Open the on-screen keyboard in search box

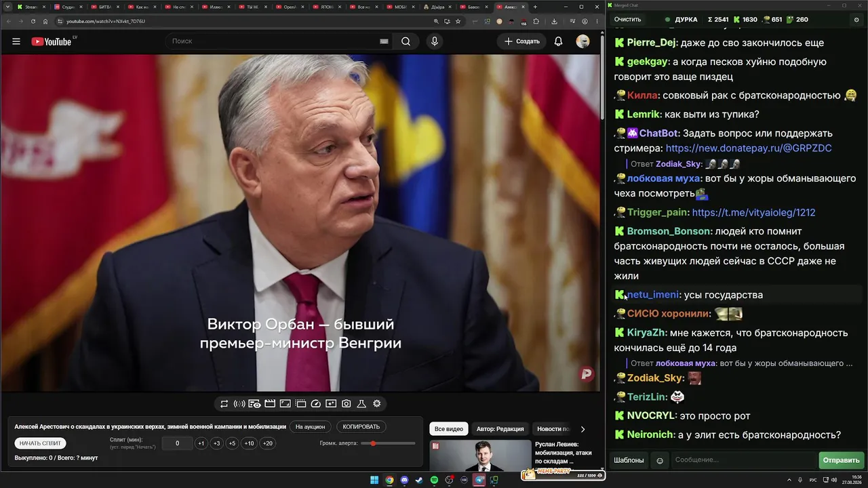coord(384,41)
